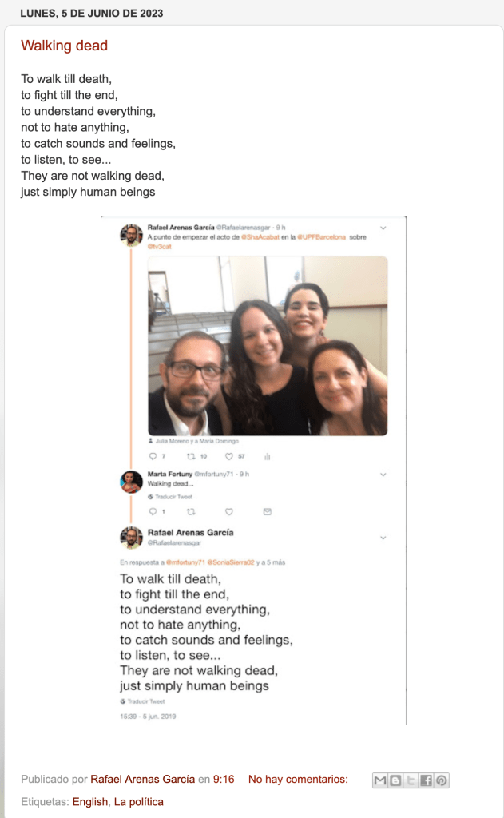Click the BlogThis share icon
The image size is (504, 818).
395,780
